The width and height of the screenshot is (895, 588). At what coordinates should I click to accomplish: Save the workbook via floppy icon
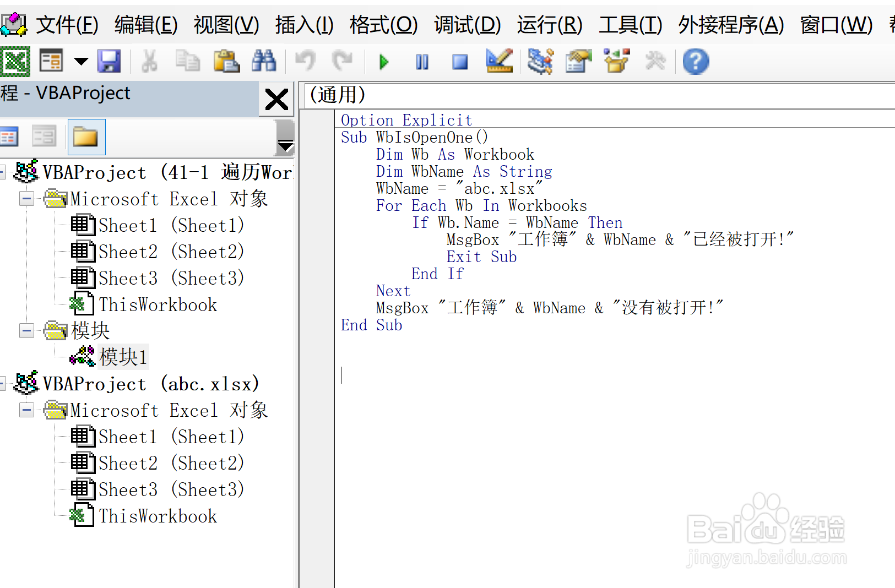109,61
